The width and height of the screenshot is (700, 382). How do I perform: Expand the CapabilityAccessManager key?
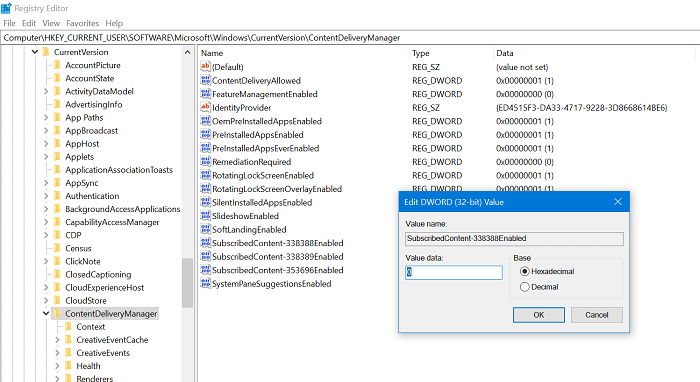46,222
